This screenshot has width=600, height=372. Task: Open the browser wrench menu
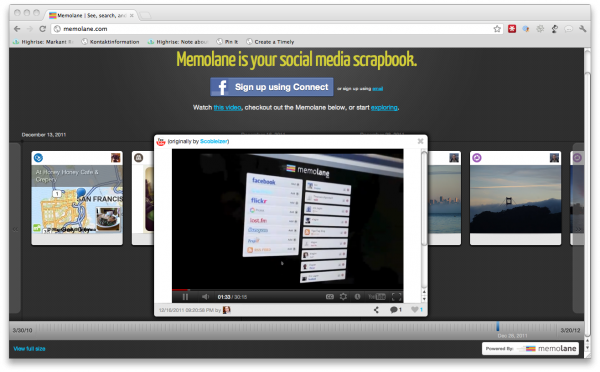[x=583, y=29]
